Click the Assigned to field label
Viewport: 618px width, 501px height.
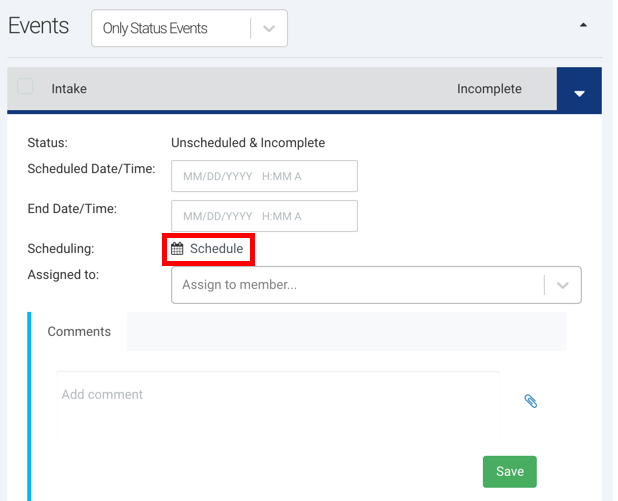click(x=63, y=274)
